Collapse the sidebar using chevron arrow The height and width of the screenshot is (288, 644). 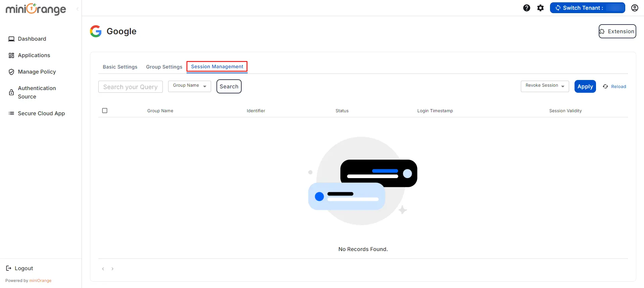78,9
